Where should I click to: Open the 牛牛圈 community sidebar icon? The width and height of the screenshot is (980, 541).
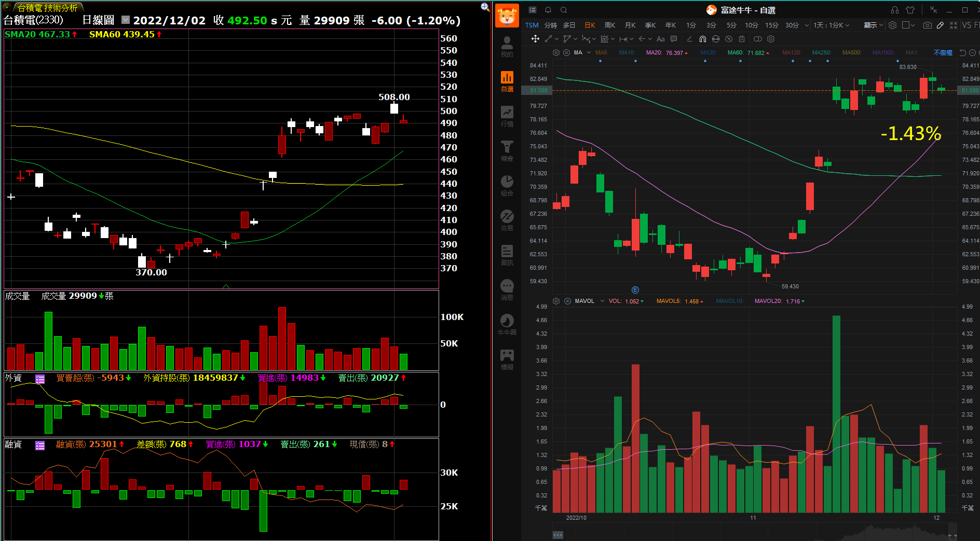(x=507, y=325)
